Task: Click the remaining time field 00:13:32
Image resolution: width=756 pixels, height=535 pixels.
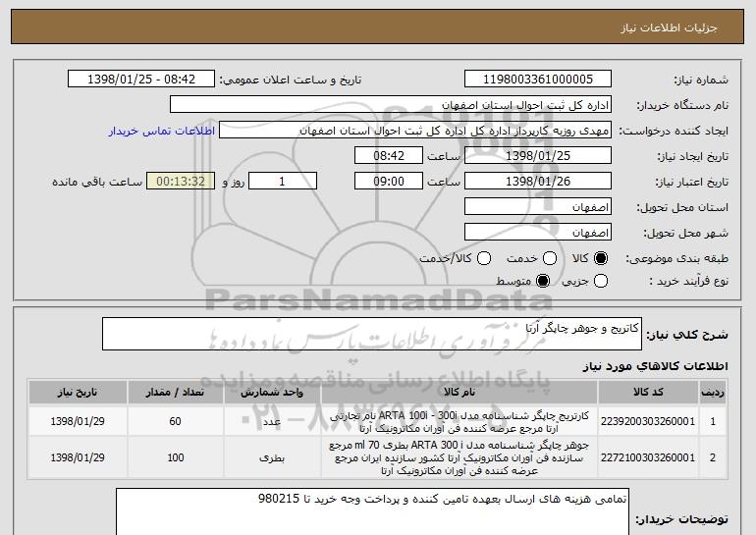Action: pyautogui.click(x=181, y=182)
